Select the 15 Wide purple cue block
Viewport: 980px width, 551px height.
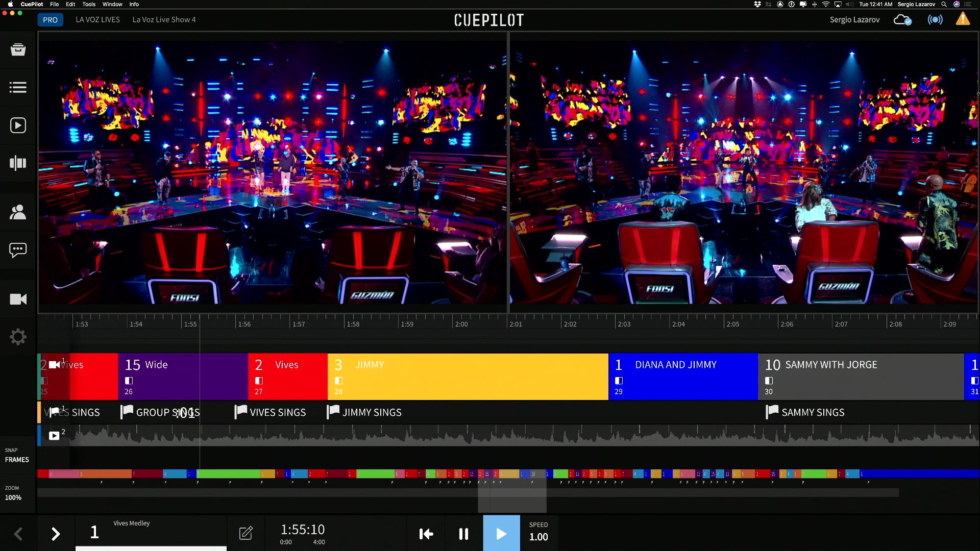[183, 377]
